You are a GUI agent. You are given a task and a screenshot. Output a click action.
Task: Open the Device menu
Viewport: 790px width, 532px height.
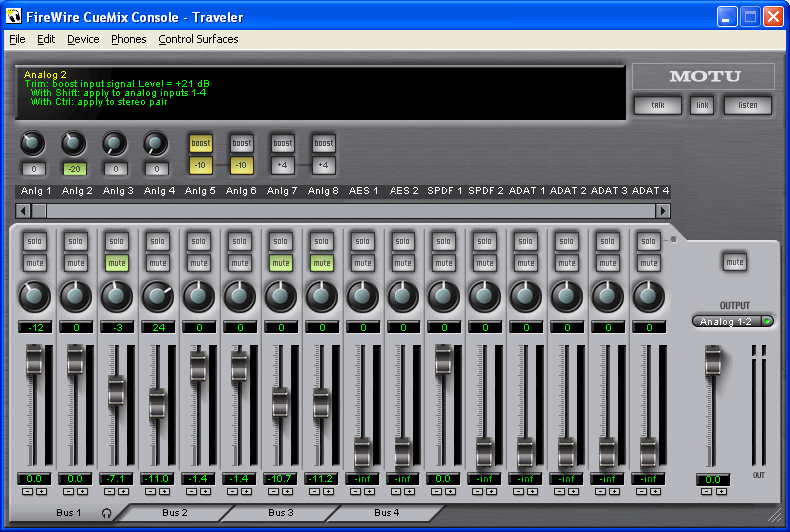click(83, 39)
